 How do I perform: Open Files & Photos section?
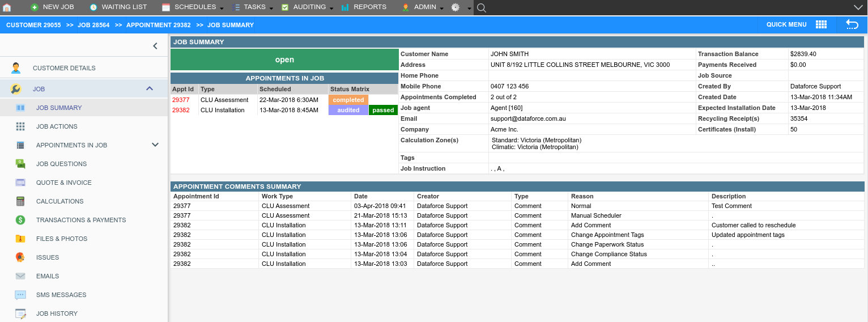[x=62, y=239]
